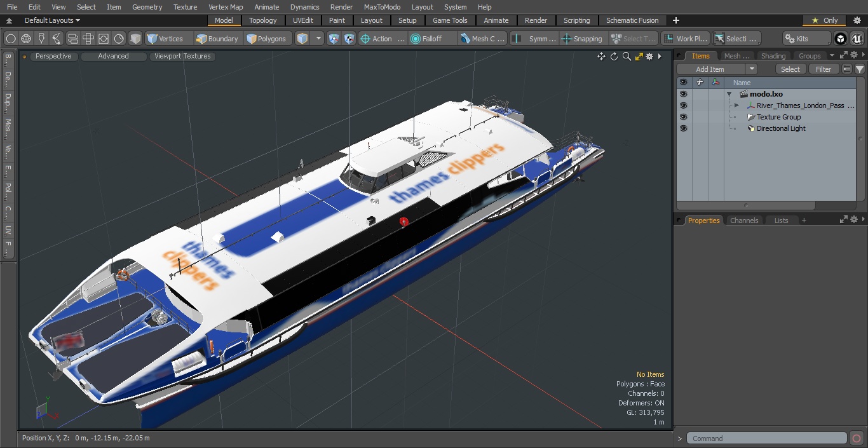Viewport: 868px width, 448px height.
Task: Click the gray solid cube icon
Action: click(x=135, y=39)
